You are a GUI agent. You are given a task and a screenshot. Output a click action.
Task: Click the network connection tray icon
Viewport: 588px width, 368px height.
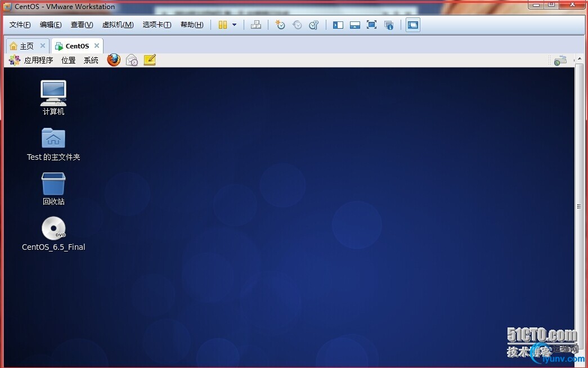pos(560,60)
